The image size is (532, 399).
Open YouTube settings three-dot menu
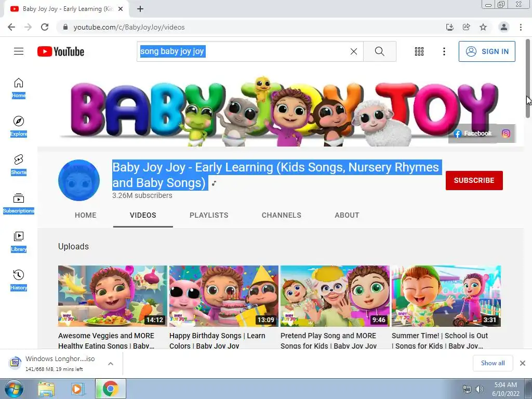444,51
